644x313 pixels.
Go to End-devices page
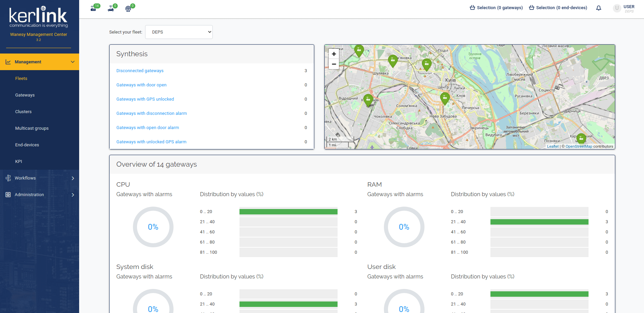click(27, 145)
